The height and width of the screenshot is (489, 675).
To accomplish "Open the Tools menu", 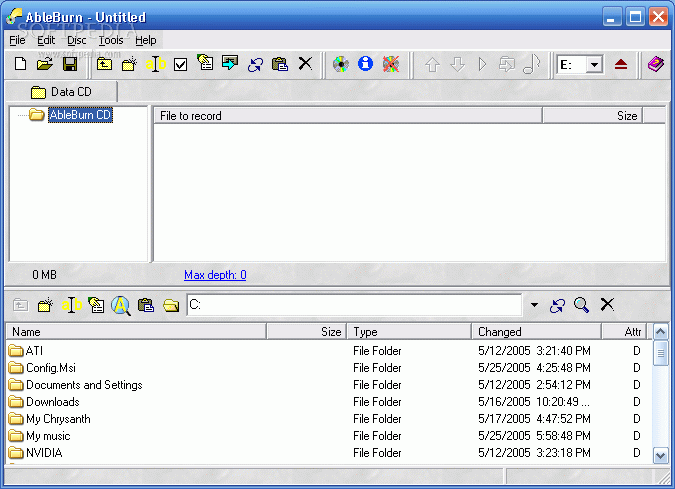I will (111, 40).
